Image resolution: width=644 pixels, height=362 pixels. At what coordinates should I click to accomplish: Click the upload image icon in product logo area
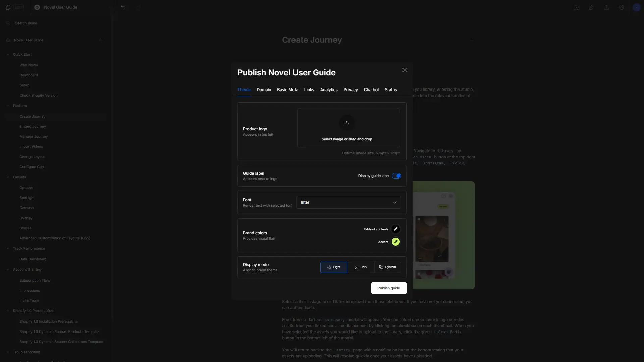347,122
